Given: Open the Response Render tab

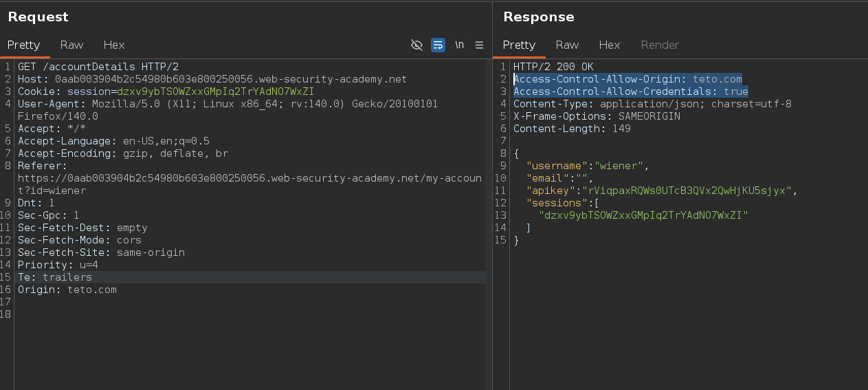Looking at the screenshot, I should [x=660, y=45].
